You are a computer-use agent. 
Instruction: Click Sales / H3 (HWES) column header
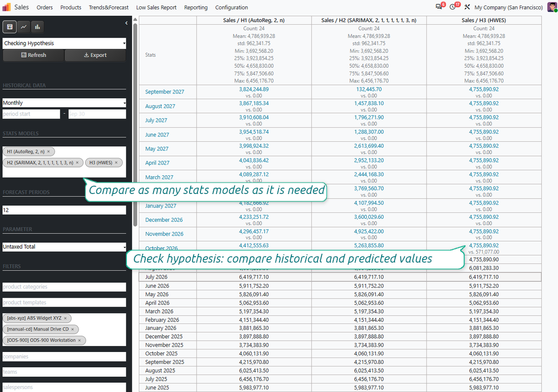pyautogui.click(x=483, y=20)
